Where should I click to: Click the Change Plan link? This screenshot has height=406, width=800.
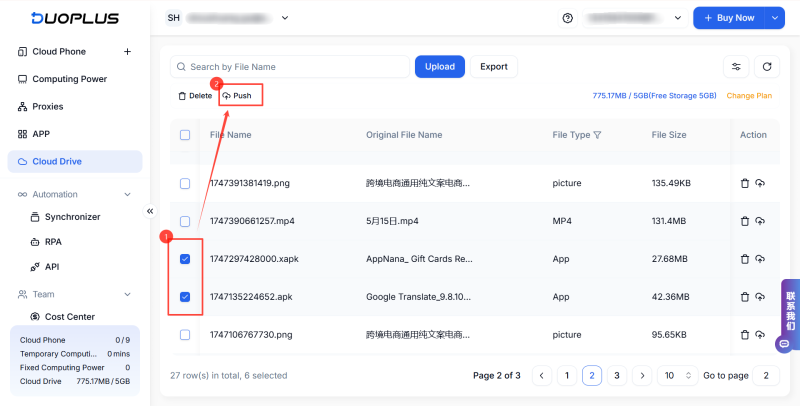749,96
